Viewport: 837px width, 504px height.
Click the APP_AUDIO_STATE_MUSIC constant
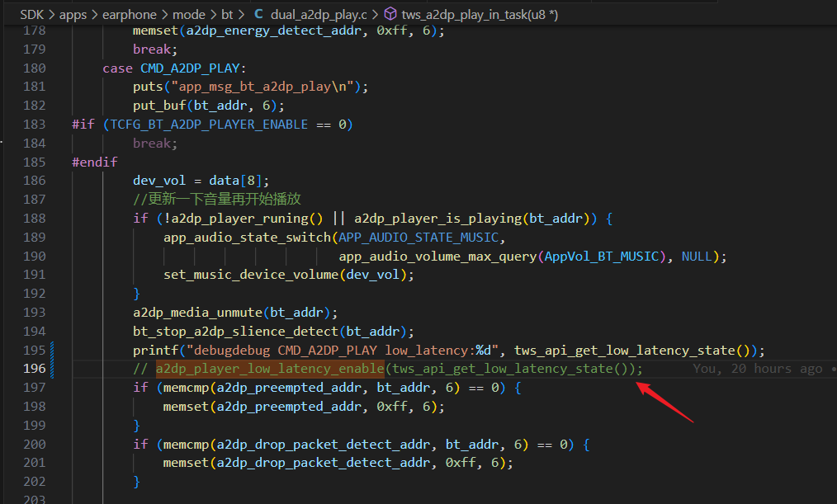click(418, 238)
